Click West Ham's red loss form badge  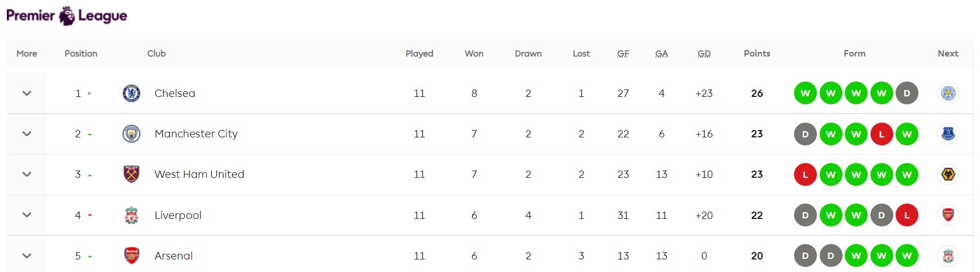pyautogui.click(x=805, y=174)
